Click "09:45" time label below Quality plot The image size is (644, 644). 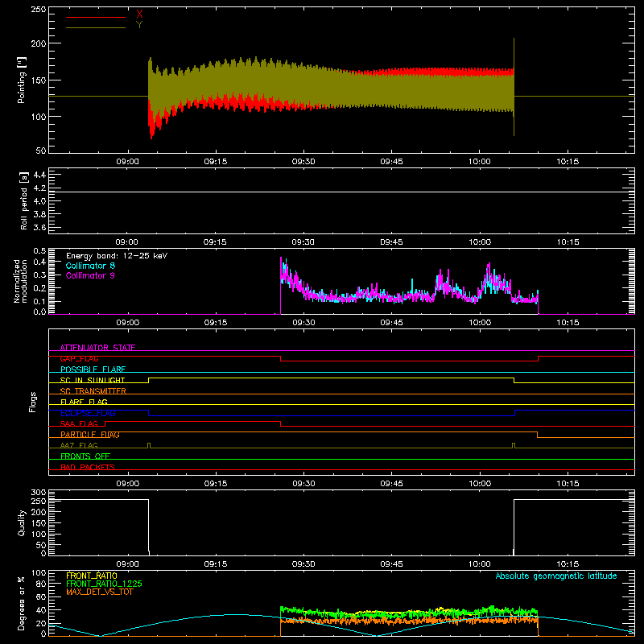391,564
